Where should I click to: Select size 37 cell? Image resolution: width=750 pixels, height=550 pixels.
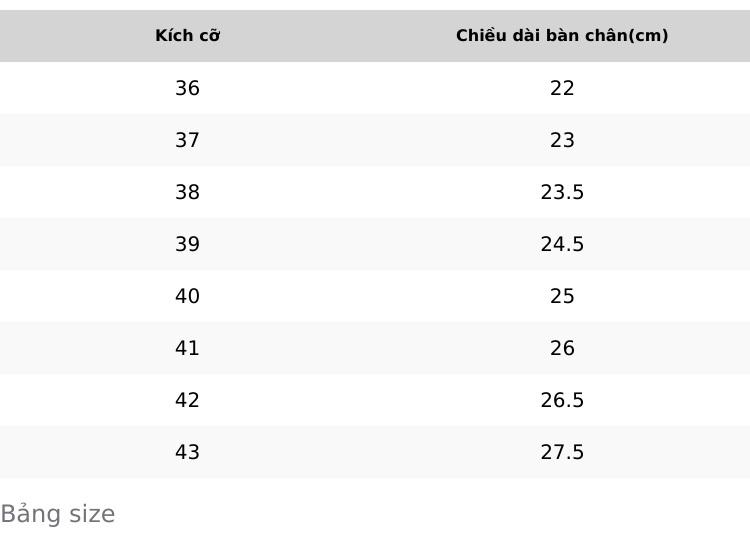pos(188,140)
